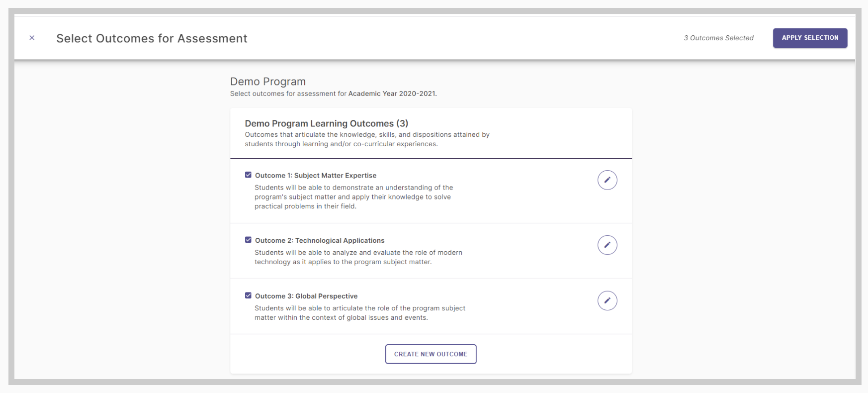
Task: Select the edit icon beside Technological Applications
Action: click(607, 245)
